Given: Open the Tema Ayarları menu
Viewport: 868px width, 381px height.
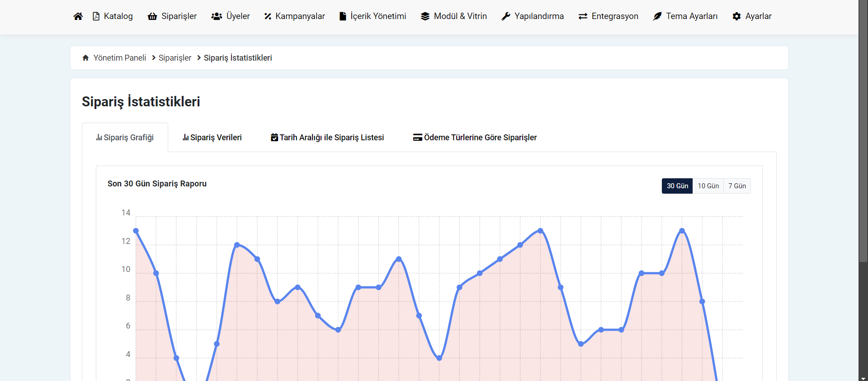Looking at the screenshot, I should (x=685, y=16).
